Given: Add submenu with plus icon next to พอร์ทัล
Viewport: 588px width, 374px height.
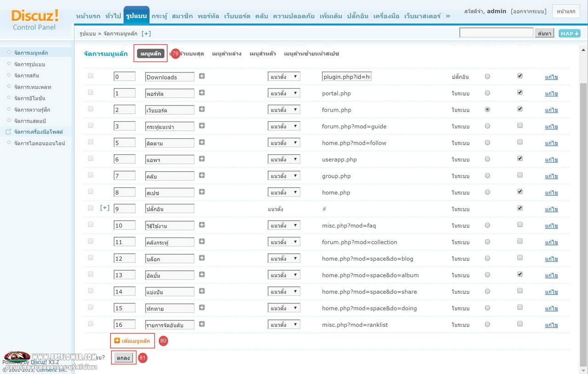Looking at the screenshot, I should tap(202, 93).
